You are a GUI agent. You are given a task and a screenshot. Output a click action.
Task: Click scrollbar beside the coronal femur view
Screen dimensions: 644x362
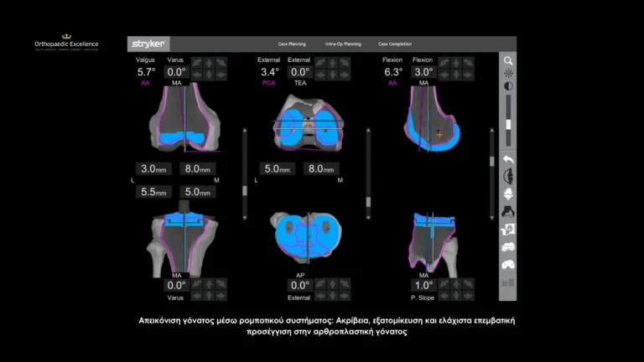245,174
